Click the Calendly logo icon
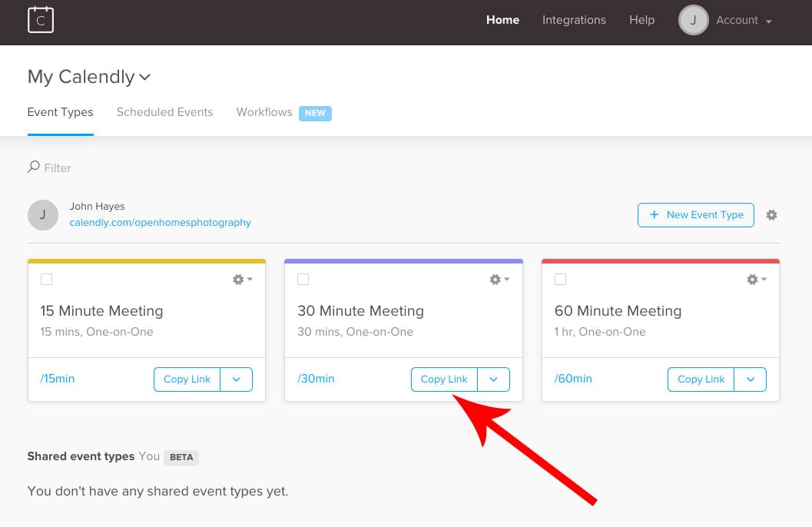The image size is (812, 527). coord(41,20)
